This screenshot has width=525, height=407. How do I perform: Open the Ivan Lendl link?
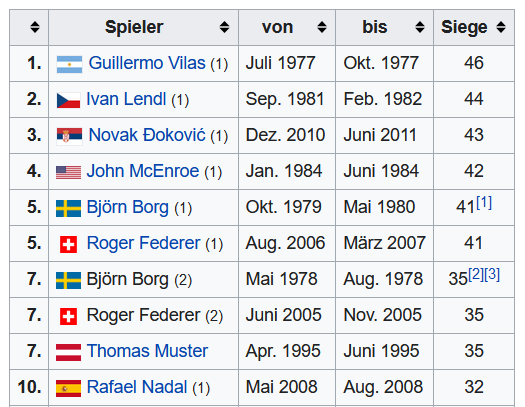pyautogui.click(x=126, y=99)
